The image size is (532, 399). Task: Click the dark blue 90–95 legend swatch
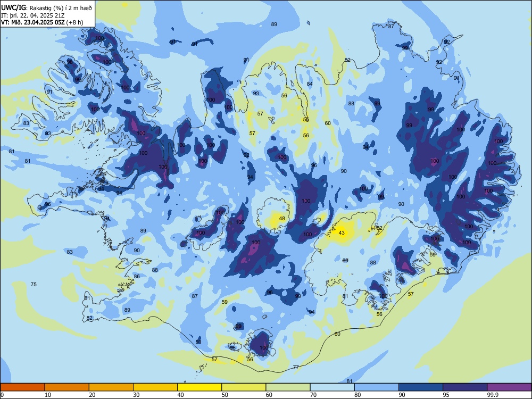[421, 387]
